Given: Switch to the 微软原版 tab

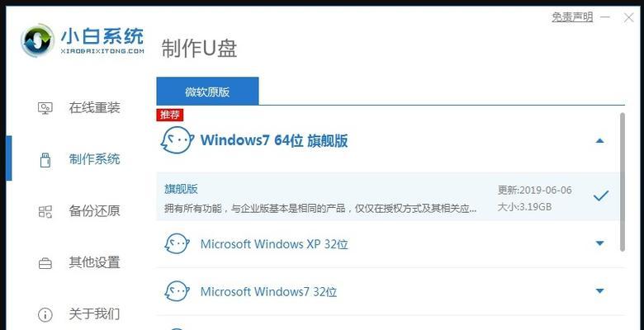Looking at the screenshot, I should [207, 91].
